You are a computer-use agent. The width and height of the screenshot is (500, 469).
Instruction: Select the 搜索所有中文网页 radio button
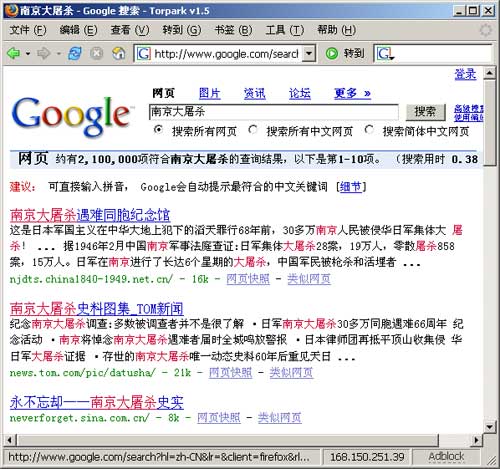253,130
